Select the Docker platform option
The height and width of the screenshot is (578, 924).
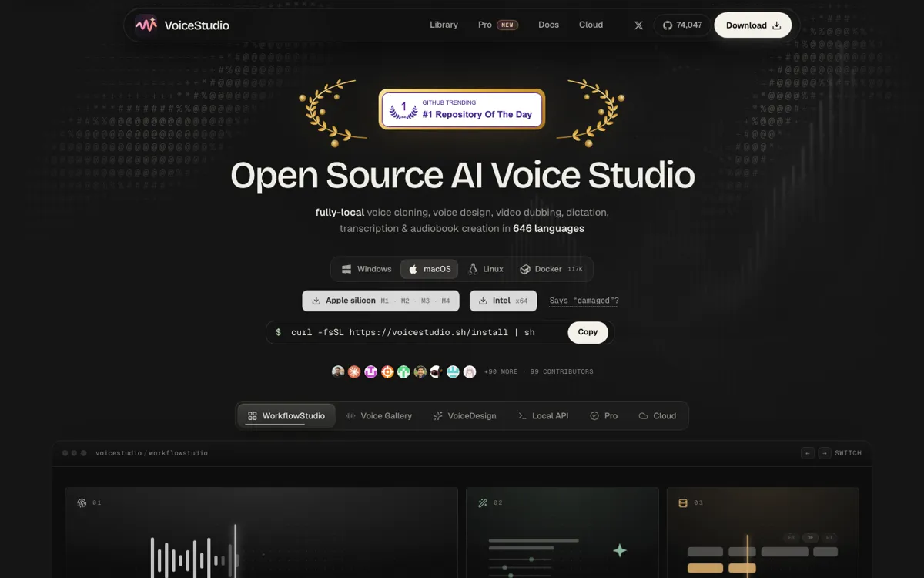(x=551, y=269)
